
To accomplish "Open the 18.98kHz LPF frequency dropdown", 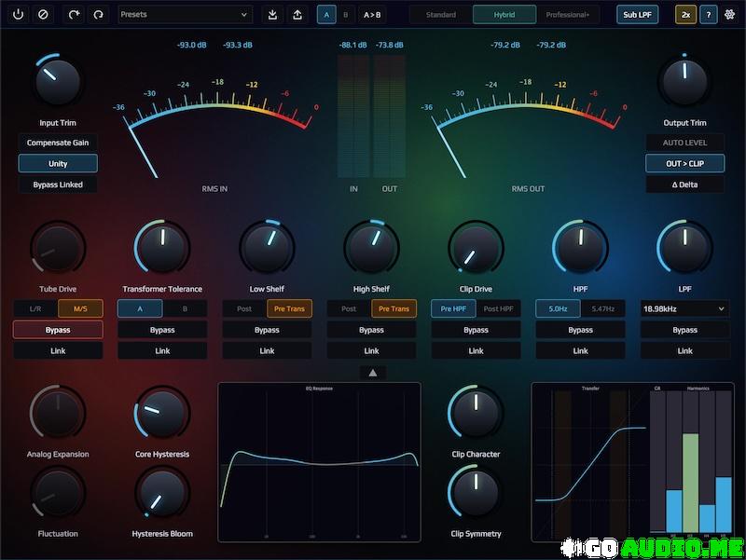I will pos(684,308).
